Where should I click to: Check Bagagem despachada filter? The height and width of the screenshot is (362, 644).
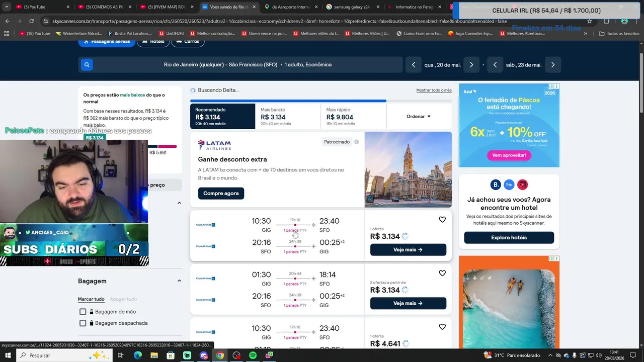(x=83, y=323)
